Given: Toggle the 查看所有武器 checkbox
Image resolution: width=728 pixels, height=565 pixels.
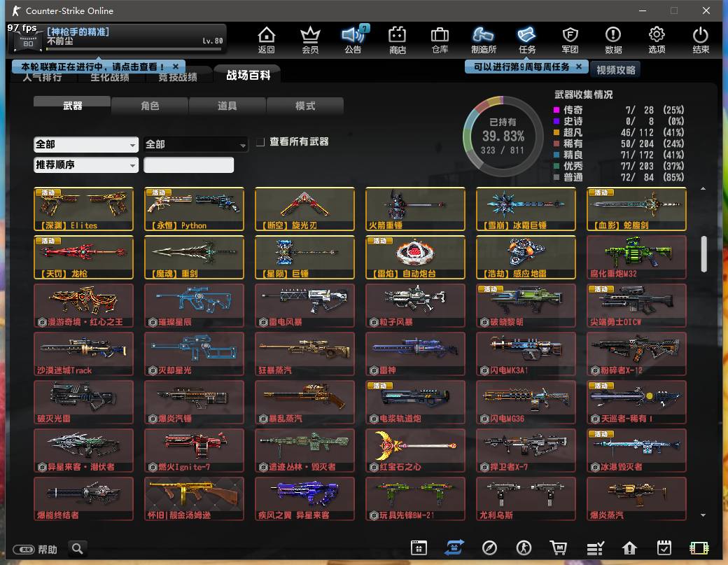Looking at the screenshot, I should point(260,141).
